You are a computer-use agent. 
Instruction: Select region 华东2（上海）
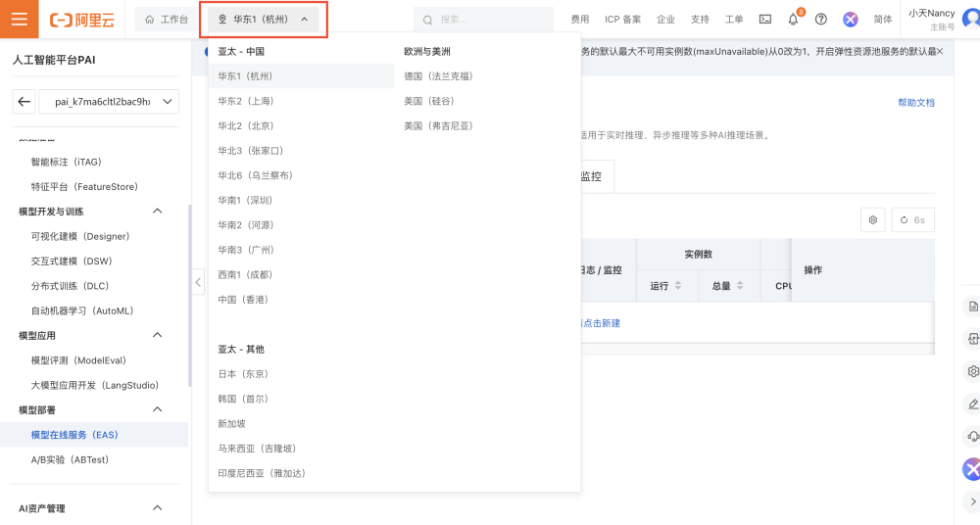246,101
